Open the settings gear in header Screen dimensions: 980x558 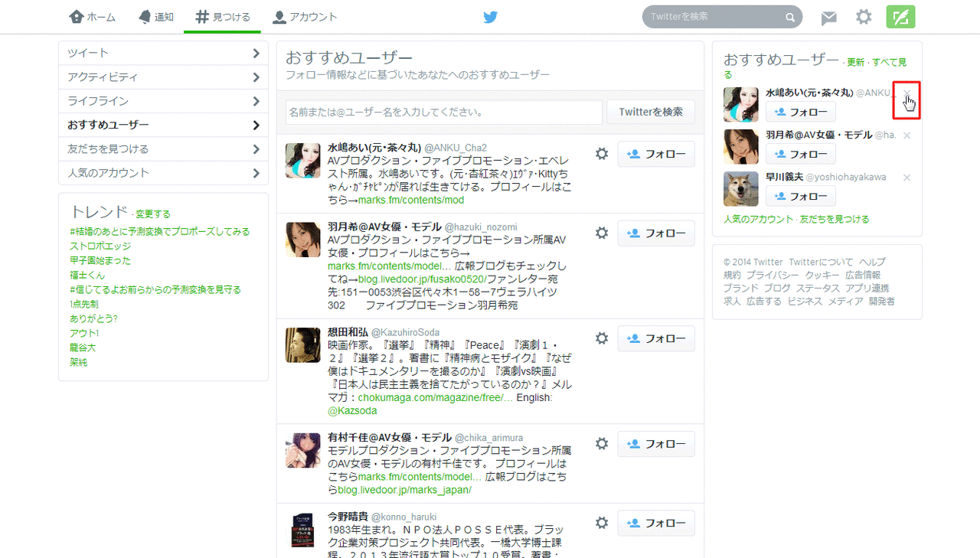click(864, 17)
